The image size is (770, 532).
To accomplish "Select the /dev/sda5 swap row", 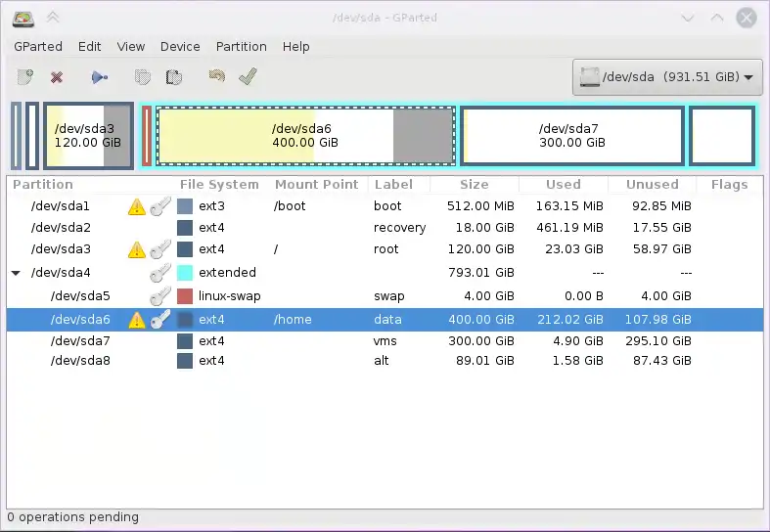I will click(x=385, y=296).
